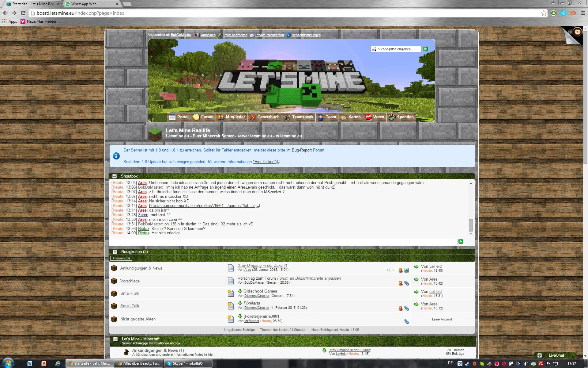Submit the search with the green arrow
588x368 pixels.
pos(425,49)
